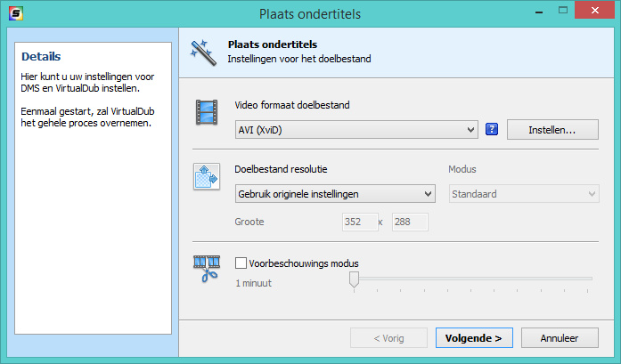
Task: Click the target file resolution icon
Action: coord(207,176)
